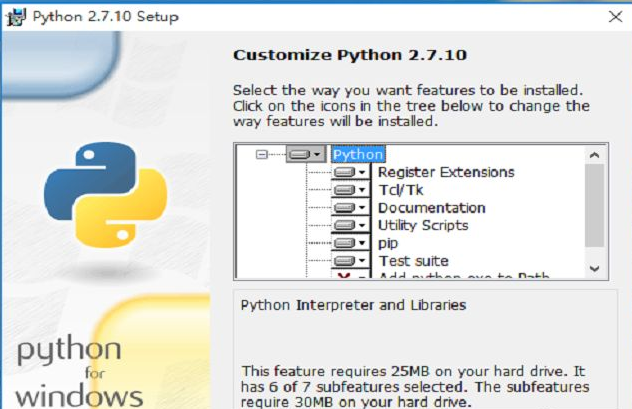Click the feature tree scrollbar up arrow
Image resolution: width=632 pixels, height=409 pixels.
tap(594, 155)
